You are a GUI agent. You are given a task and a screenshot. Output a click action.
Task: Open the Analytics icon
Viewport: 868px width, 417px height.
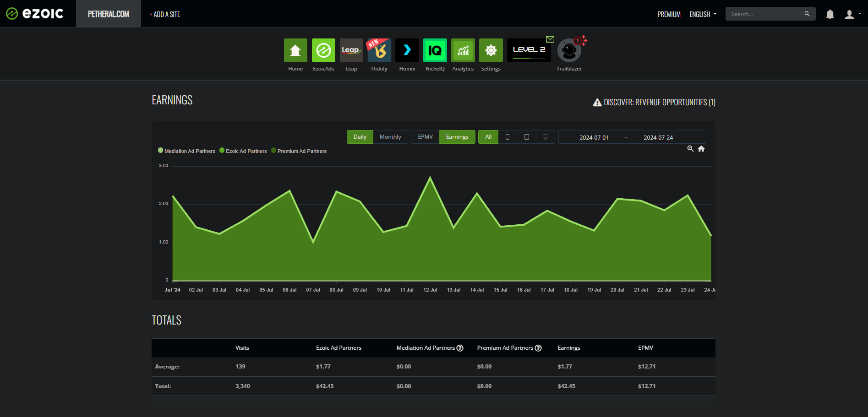(463, 50)
